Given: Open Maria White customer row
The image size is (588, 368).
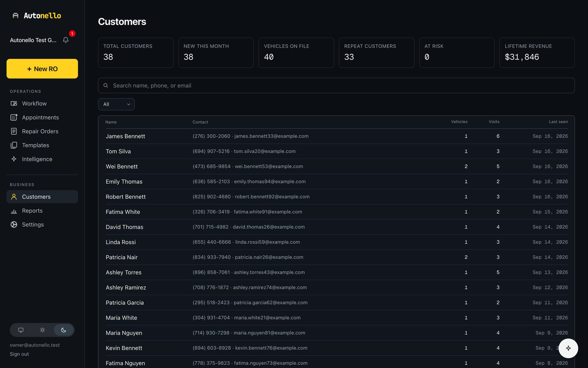Looking at the screenshot, I should [x=336, y=318].
